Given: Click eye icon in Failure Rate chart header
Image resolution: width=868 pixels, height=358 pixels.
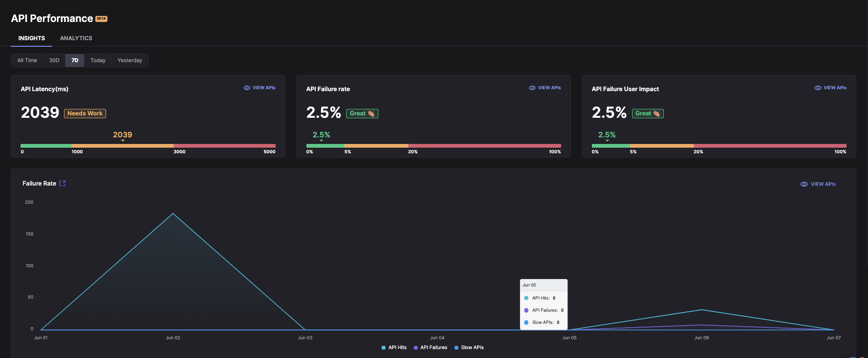Looking at the screenshot, I should 804,184.
